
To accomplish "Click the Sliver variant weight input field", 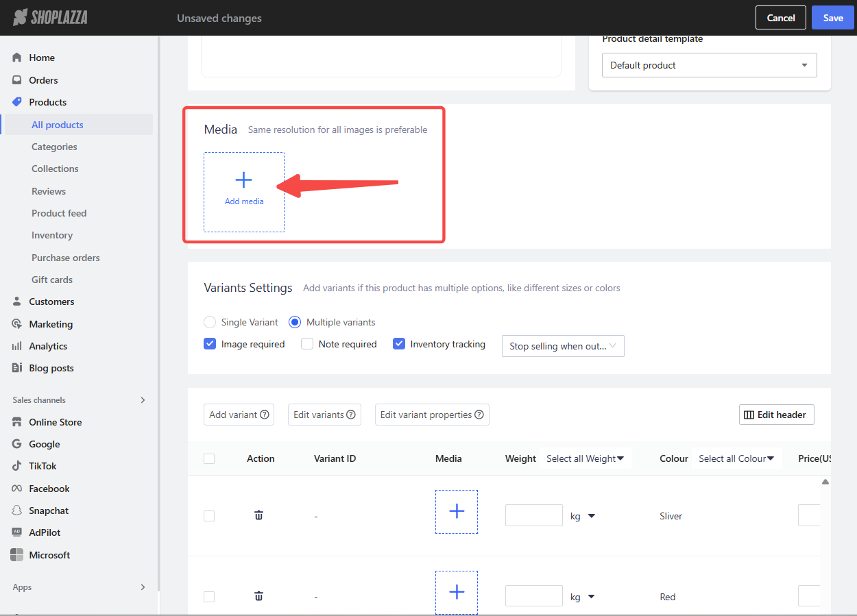I will pyautogui.click(x=534, y=515).
